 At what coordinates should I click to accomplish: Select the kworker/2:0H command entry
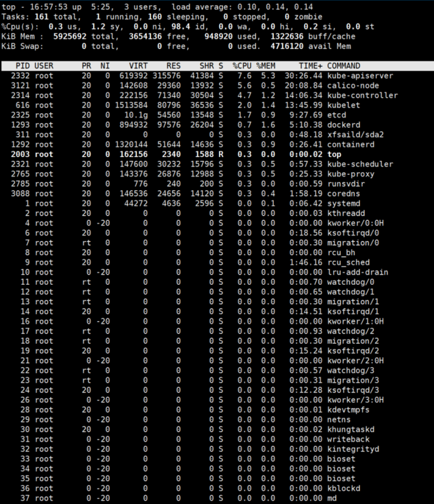355,360
